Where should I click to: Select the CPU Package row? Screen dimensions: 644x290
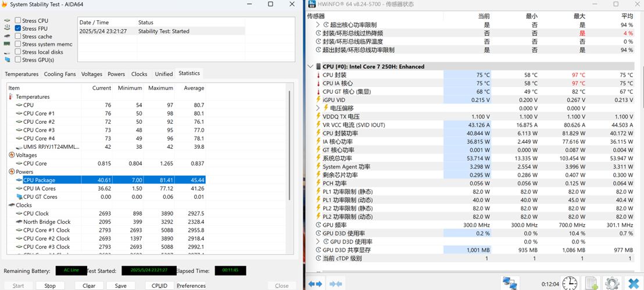(107, 180)
